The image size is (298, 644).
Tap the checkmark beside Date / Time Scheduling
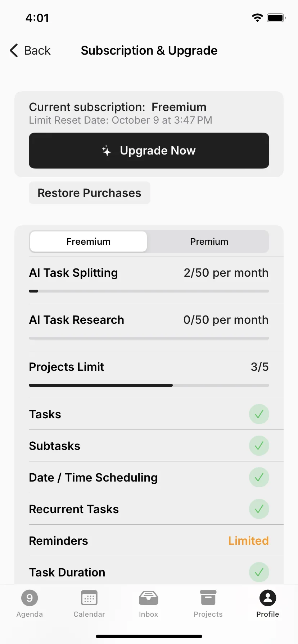[x=259, y=477]
